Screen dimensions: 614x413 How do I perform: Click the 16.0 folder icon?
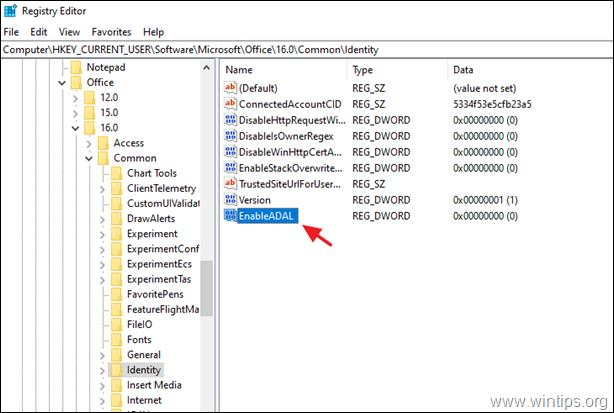click(x=90, y=128)
